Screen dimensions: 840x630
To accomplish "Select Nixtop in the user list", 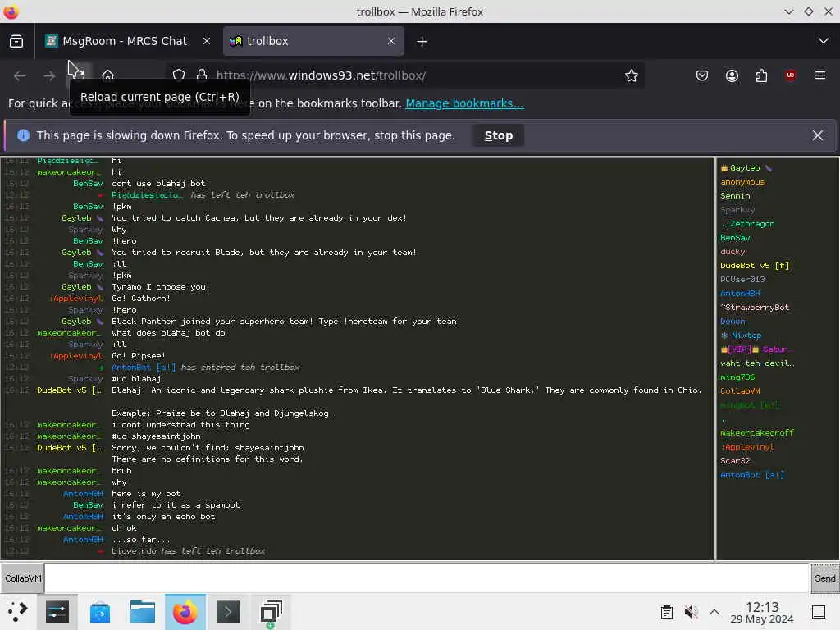I will click(x=742, y=336).
